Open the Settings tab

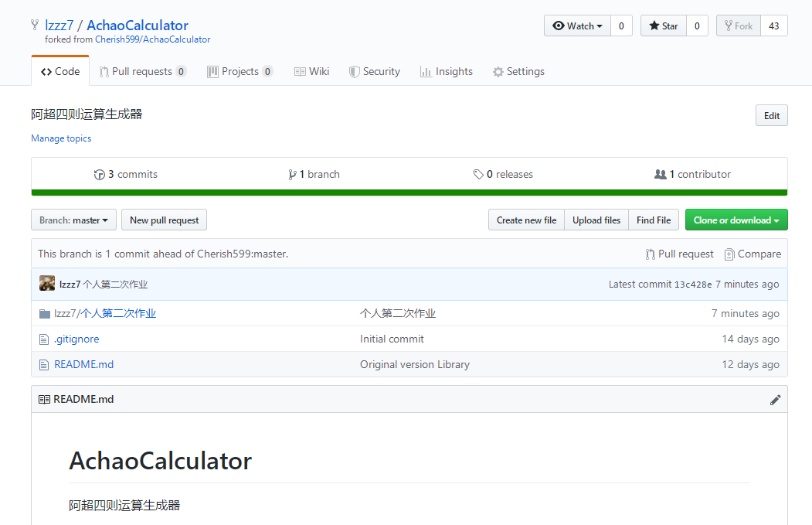click(x=518, y=71)
